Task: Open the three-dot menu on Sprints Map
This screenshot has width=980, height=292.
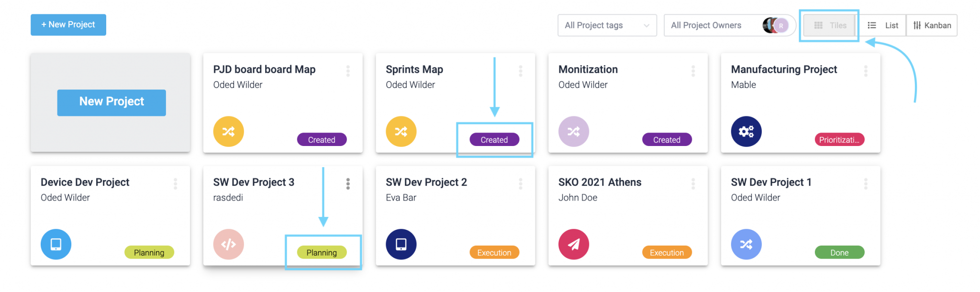Action: pos(521,71)
